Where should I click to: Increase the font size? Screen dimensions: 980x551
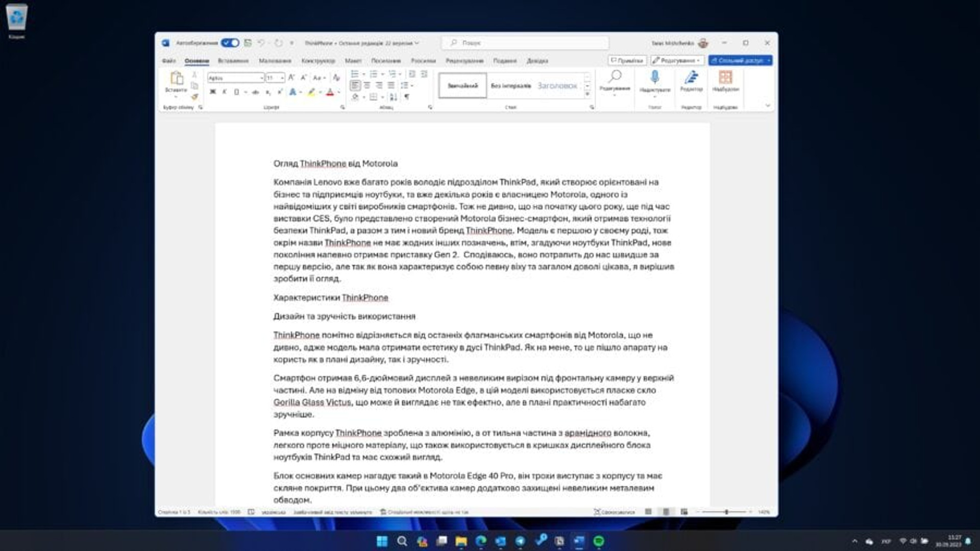coord(291,78)
